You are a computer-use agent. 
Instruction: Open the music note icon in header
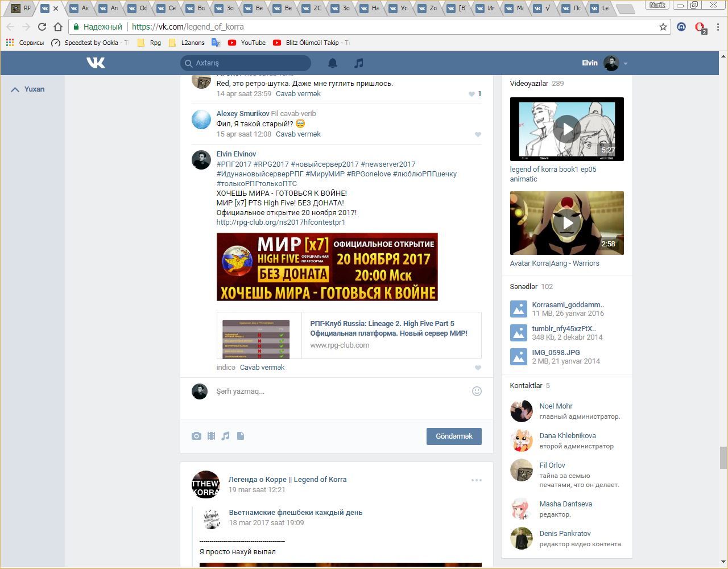click(358, 63)
